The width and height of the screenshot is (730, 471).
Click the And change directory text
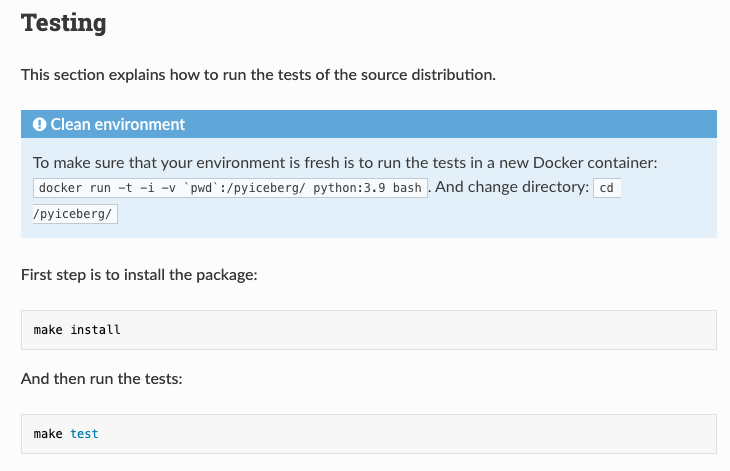(512, 188)
